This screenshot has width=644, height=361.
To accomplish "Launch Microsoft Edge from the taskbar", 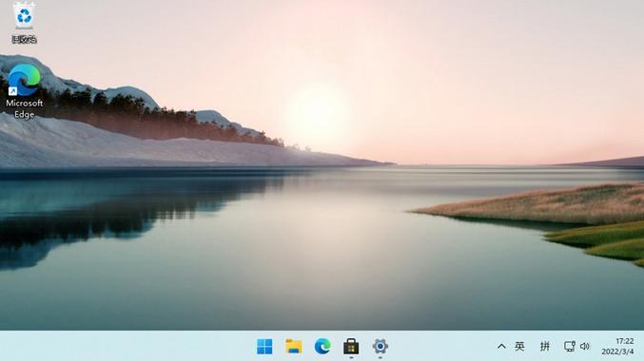I will pos(322,347).
